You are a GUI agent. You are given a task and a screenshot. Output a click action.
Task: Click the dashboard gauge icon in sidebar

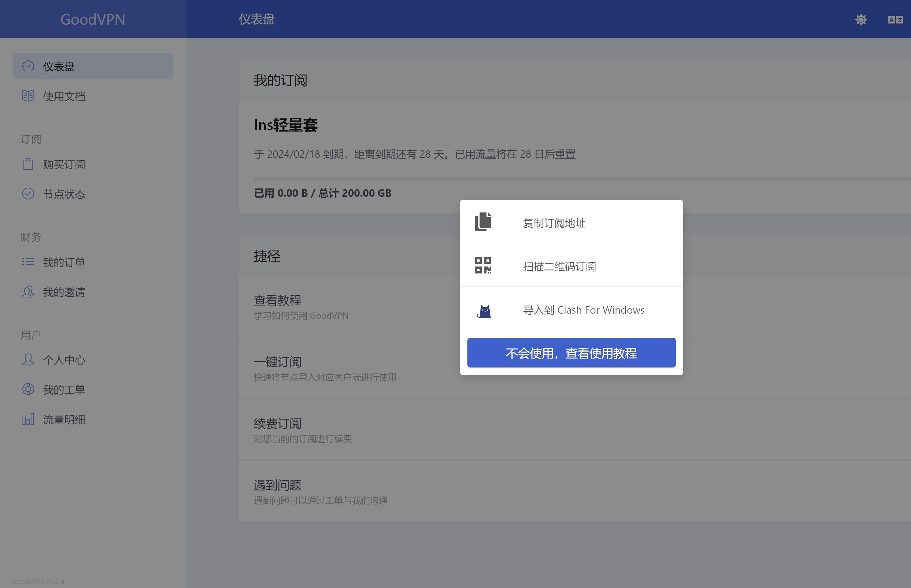click(x=28, y=66)
